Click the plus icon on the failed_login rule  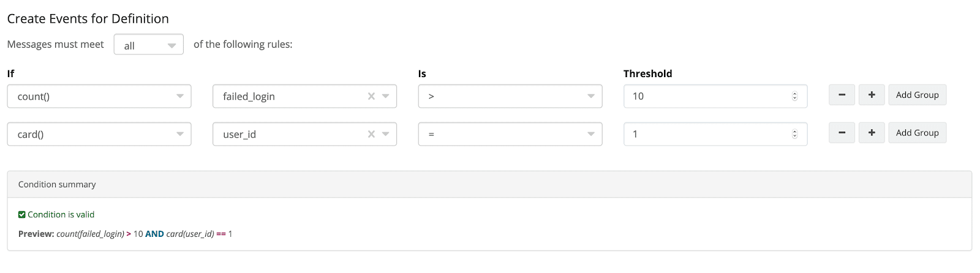coord(872,95)
